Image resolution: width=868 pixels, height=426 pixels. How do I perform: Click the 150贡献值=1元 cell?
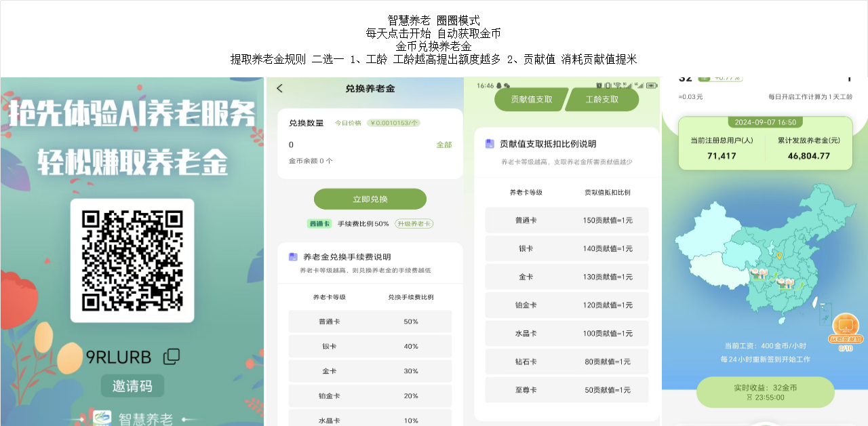tap(608, 220)
